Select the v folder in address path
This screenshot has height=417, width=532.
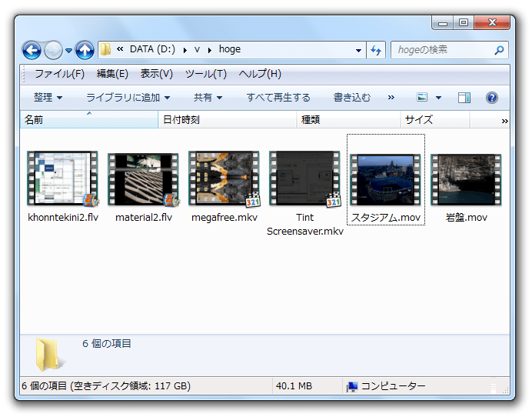[x=197, y=49]
